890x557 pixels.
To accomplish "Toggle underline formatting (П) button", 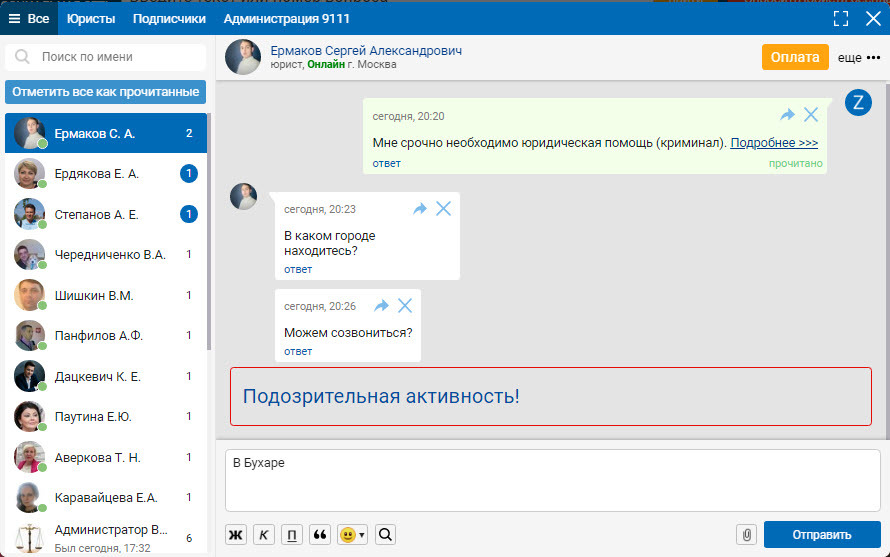I will pos(292,534).
